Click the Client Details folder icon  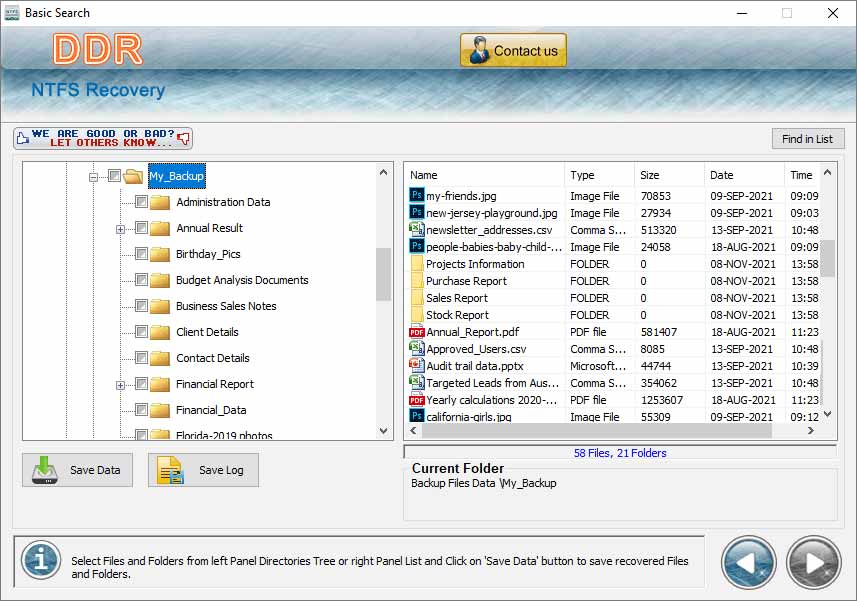(160, 332)
